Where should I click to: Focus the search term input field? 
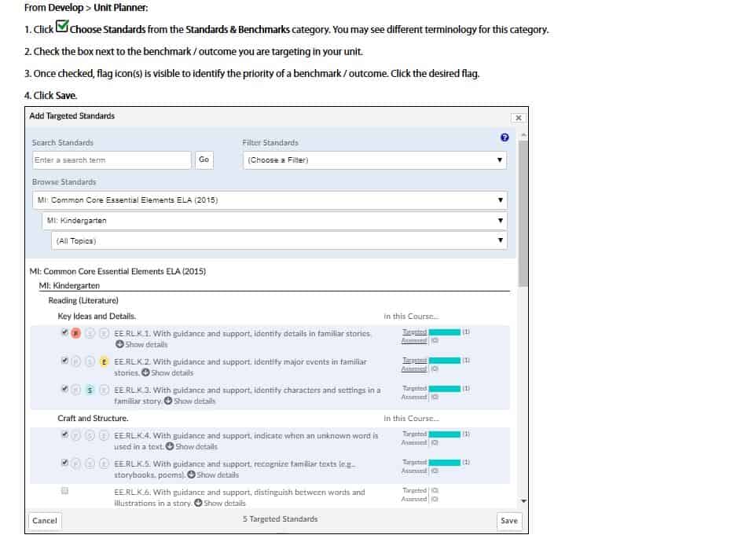[112, 160]
